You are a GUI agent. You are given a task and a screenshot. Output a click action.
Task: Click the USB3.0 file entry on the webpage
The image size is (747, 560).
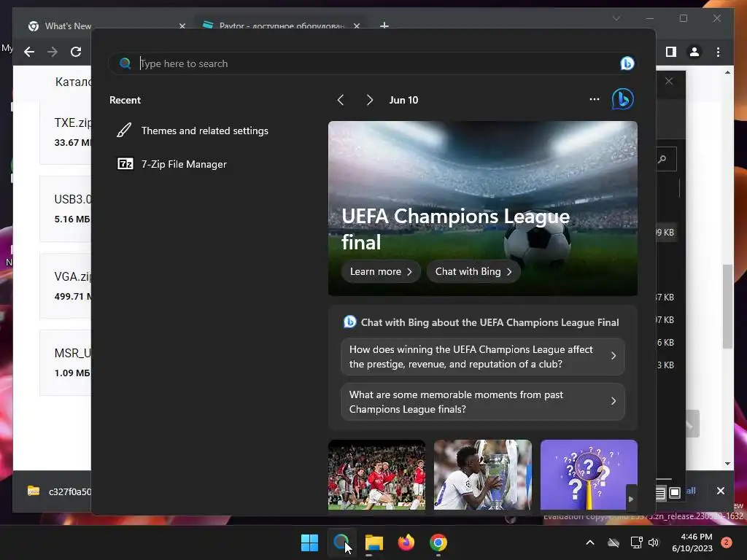(65, 209)
